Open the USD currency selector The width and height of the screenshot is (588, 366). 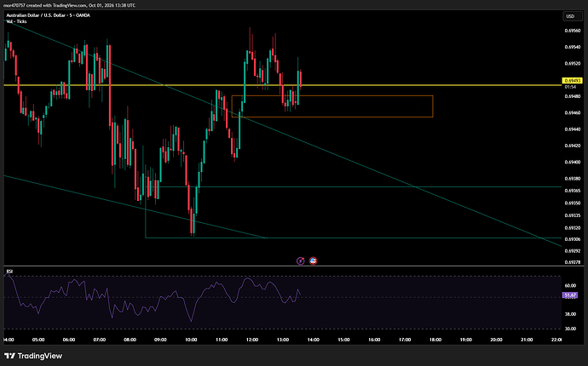coord(573,16)
